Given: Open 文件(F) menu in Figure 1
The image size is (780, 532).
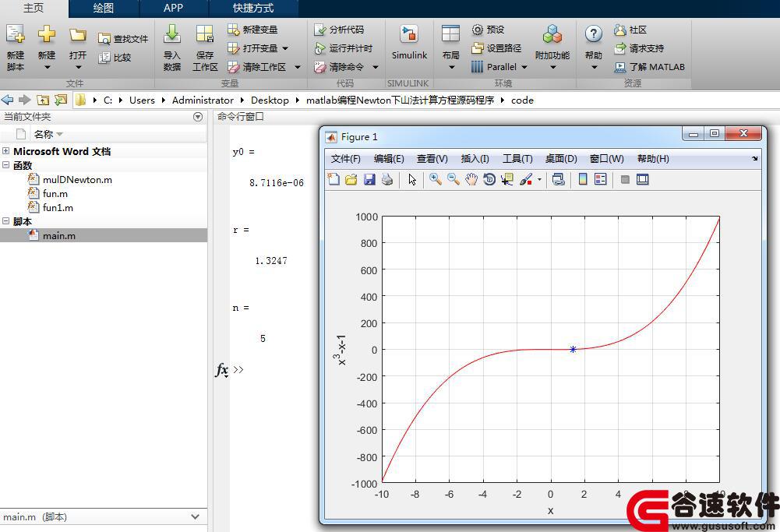Looking at the screenshot, I should pos(346,159).
